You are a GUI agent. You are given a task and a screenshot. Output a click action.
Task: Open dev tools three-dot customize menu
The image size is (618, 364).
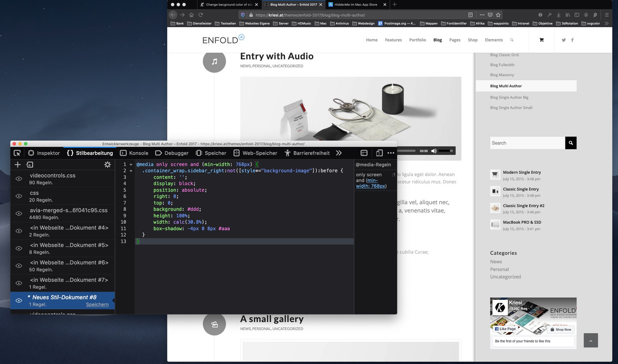pos(391,153)
